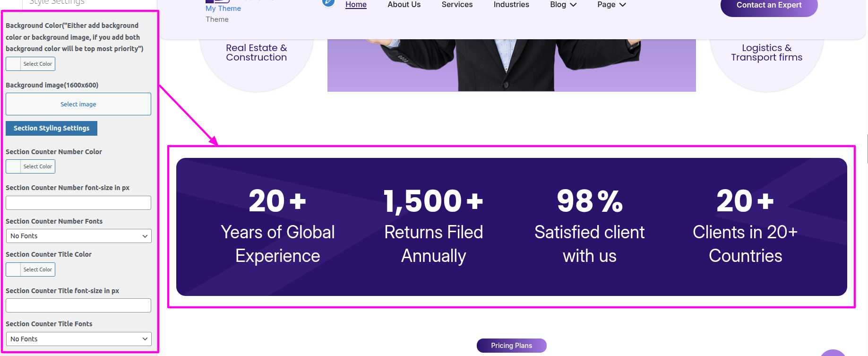Click the pencil edit shortcut icon
This screenshot has height=356, width=868.
(x=328, y=3)
